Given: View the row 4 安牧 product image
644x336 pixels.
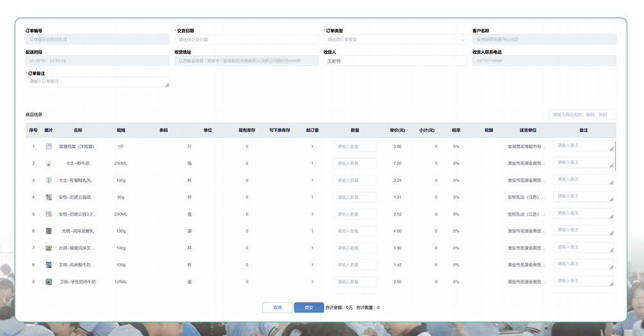Looking at the screenshot, I should pyautogui.click(x=48, y=197).
